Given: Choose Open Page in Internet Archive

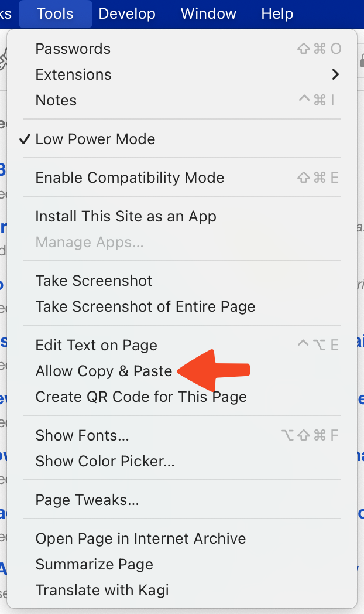Looking at the screenshot, I should point(182,539).
